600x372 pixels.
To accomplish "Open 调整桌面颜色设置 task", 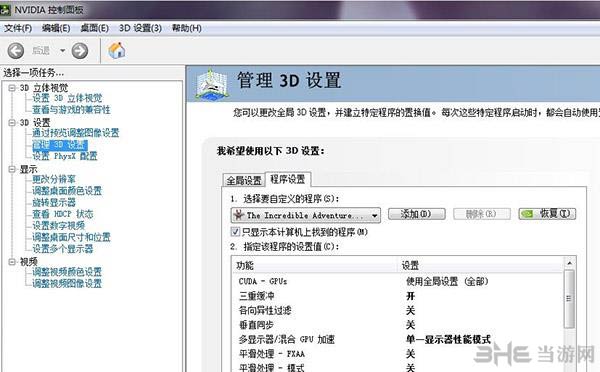I will [67, 191].
